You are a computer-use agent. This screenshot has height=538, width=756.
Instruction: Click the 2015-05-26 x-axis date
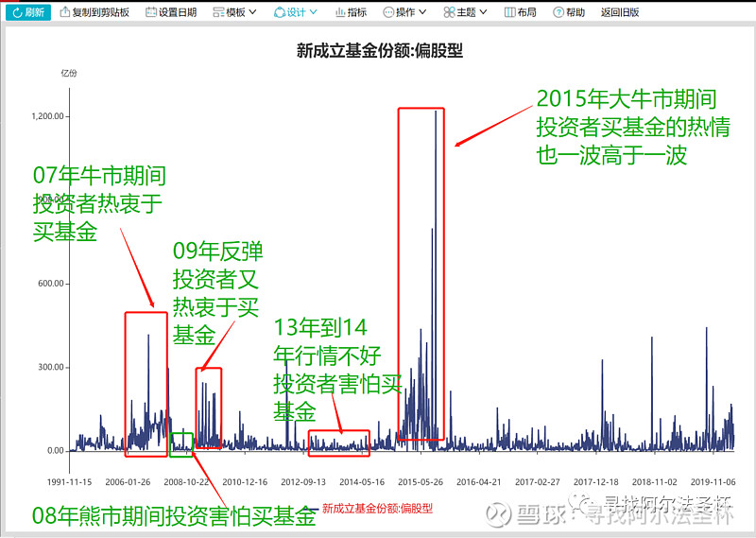pos(421,482)
